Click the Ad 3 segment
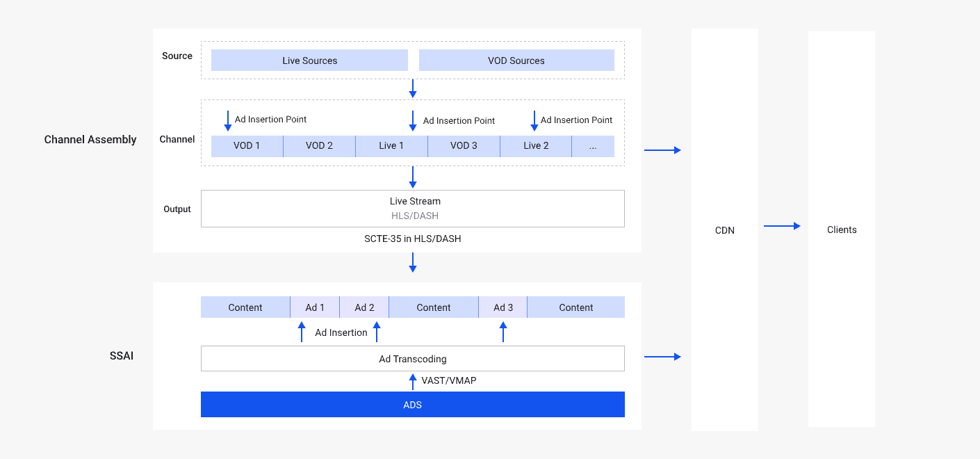Viewport: 980px width, 459px height. pyautogui.click(x=503, y=307)
